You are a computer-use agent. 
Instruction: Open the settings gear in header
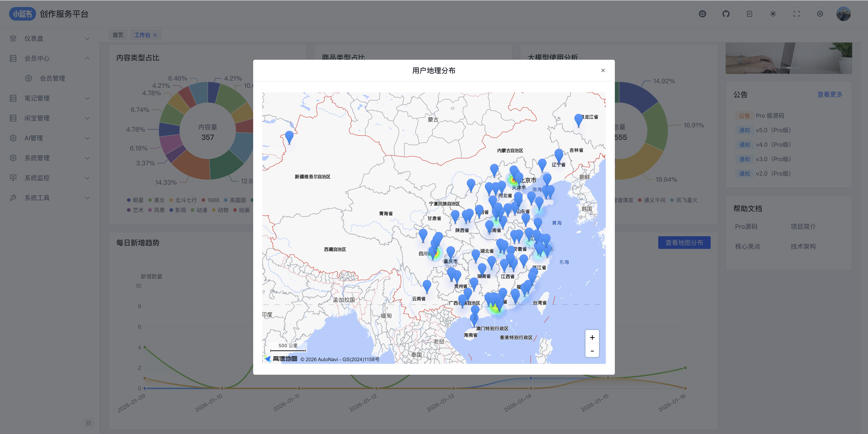coord(820,14)
